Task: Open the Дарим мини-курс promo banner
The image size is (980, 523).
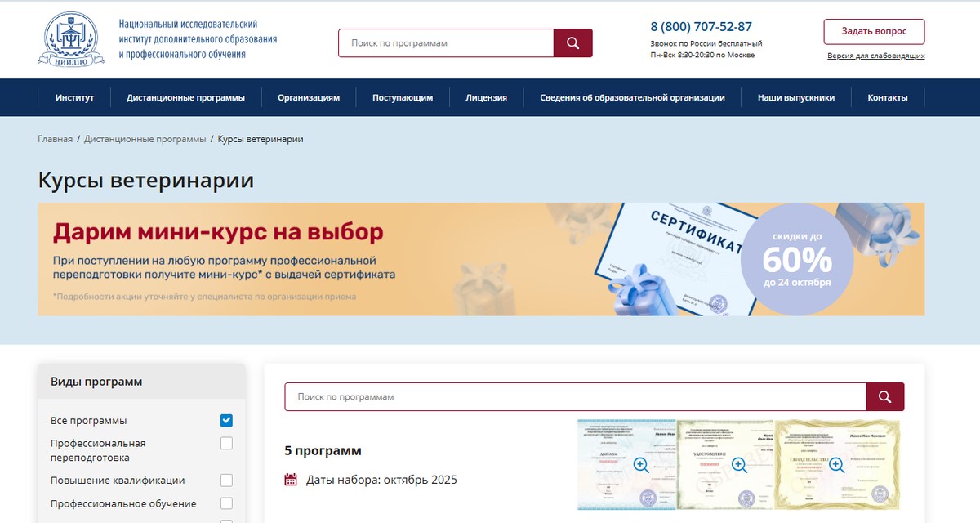Action: (x=481, y=259)
